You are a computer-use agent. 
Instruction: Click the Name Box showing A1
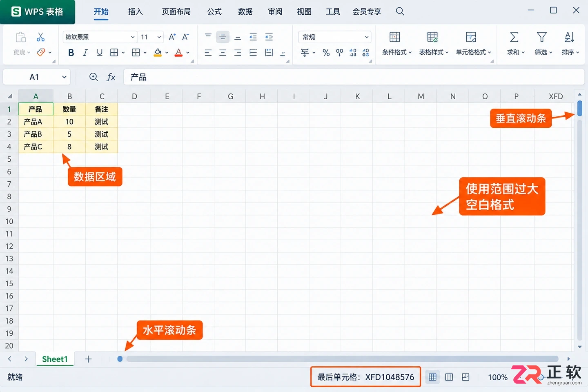[x=37, y=77]
